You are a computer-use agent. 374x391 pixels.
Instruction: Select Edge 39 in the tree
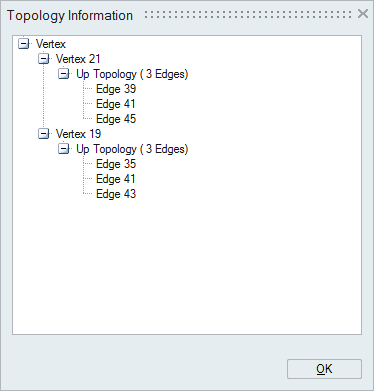(116, 89)
